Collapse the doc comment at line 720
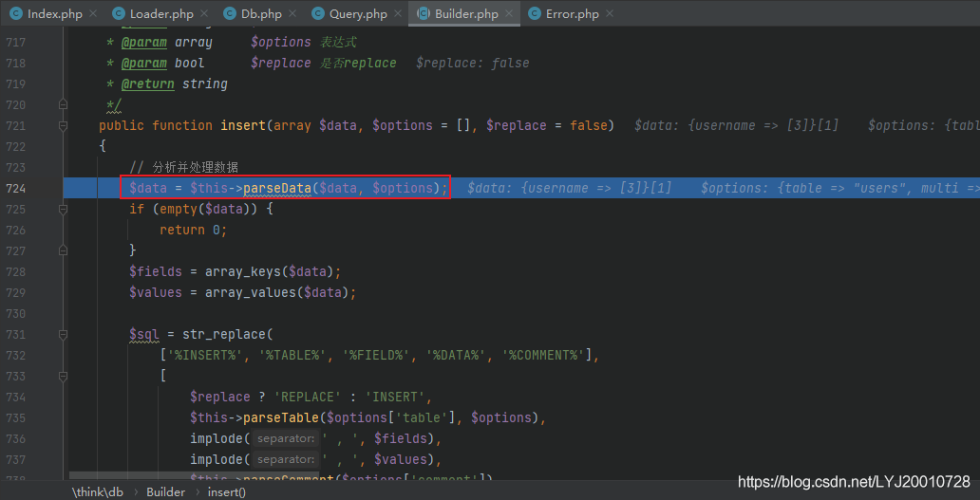The height and width of the screenshot is (500, 980). (63, 104)
